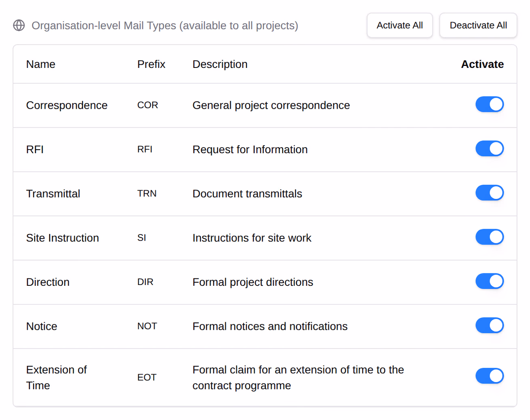The height and width of the screenshot is (420, 530).
Task: Click 'Request for Information' description
Action: [x=250, y=150]
